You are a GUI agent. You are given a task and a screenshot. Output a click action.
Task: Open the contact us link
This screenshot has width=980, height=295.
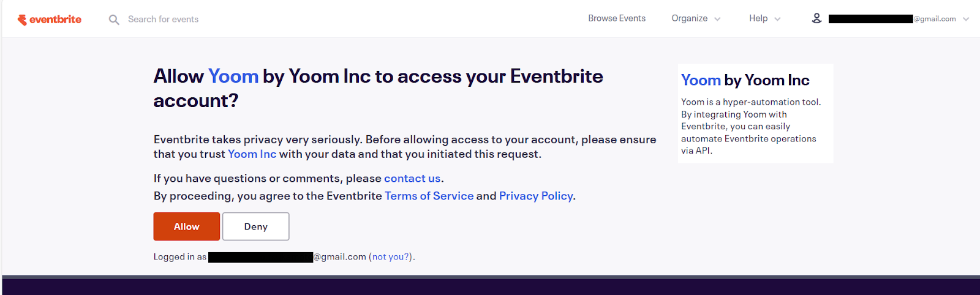click(x=412, y=178)
